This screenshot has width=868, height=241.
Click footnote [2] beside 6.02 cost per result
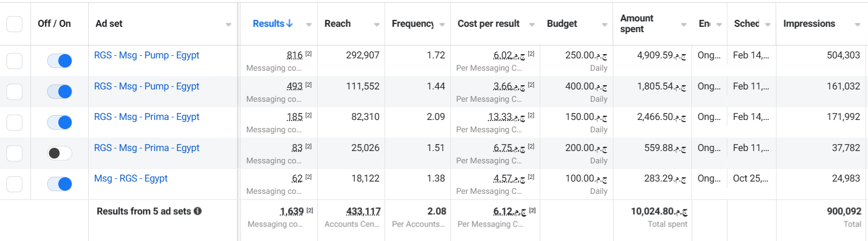(531, 54)
